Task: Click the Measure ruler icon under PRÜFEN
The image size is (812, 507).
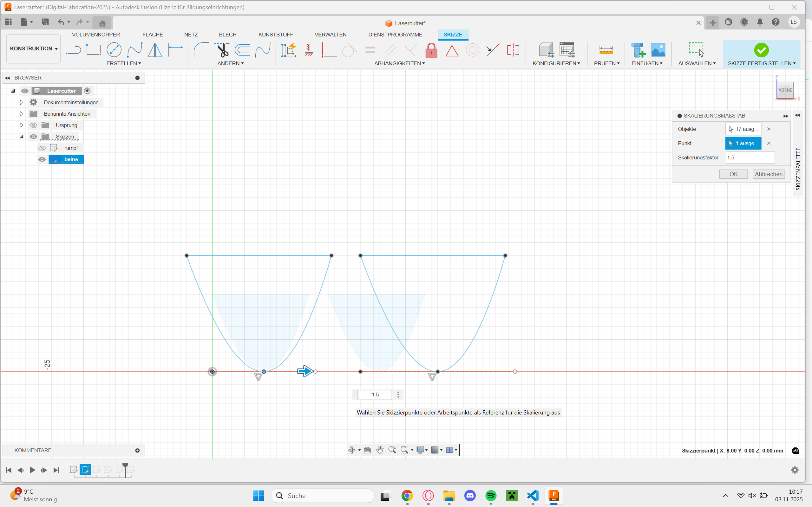Action: coord(606,50)
